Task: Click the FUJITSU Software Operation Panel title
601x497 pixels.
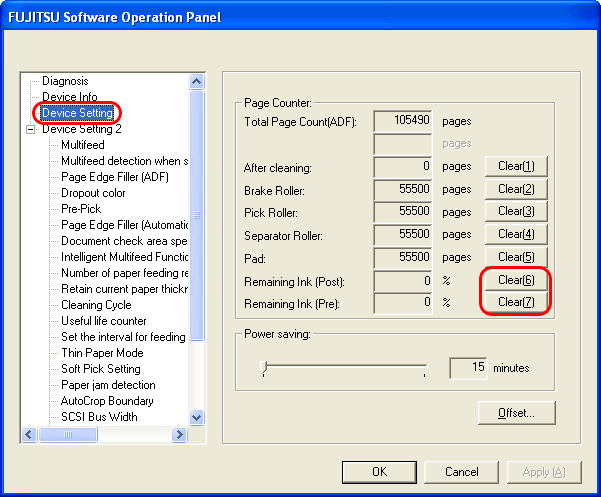Action: (115, 18)
